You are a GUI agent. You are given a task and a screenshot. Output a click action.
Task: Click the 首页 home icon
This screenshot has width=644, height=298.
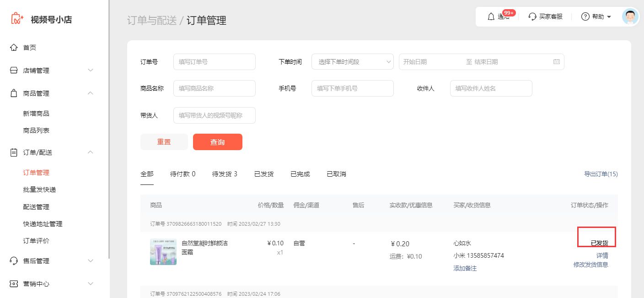coord(14,47)
